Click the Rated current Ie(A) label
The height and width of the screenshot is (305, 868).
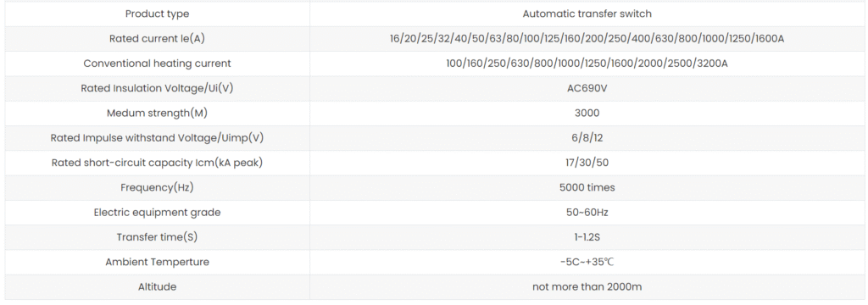coord(157,39)
